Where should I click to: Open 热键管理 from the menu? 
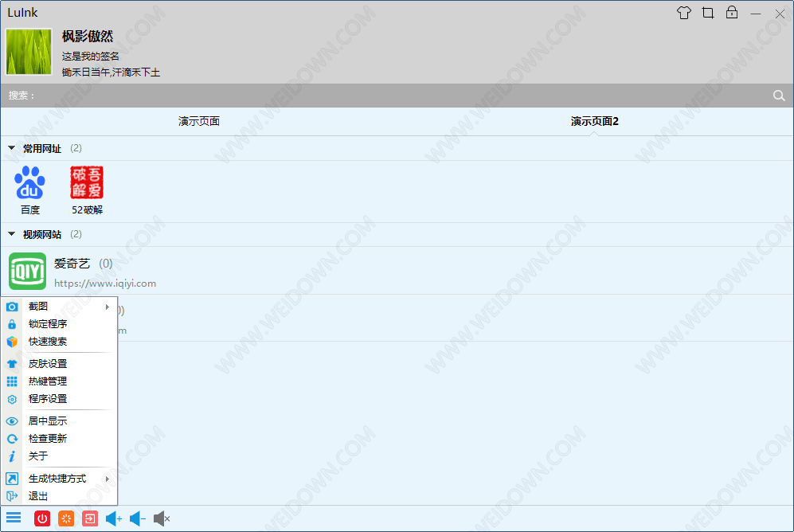point(59,381)
